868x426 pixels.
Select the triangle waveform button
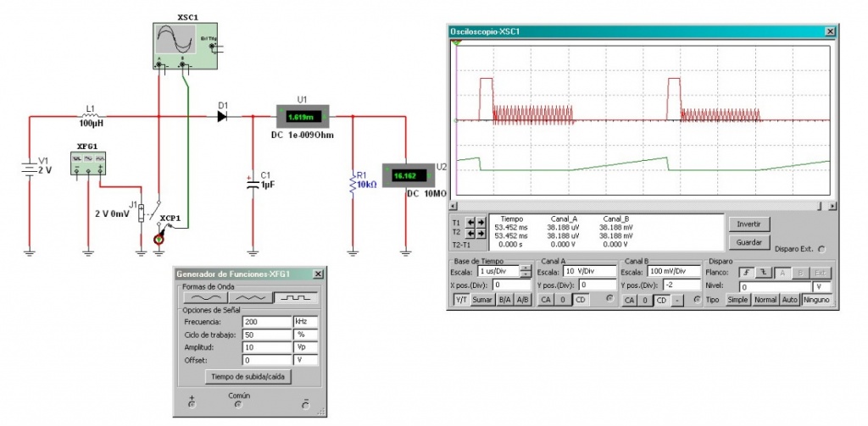248,298
